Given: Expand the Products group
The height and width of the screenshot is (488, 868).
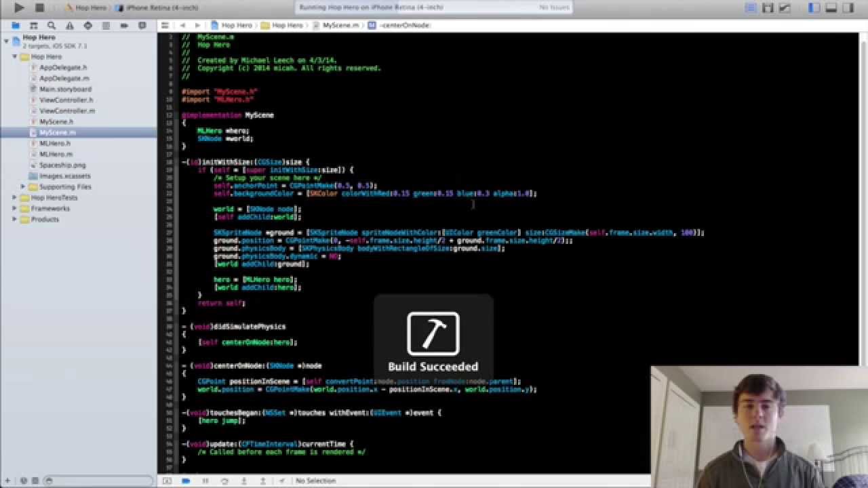Looking at the screenshot, I should point(15,220).
